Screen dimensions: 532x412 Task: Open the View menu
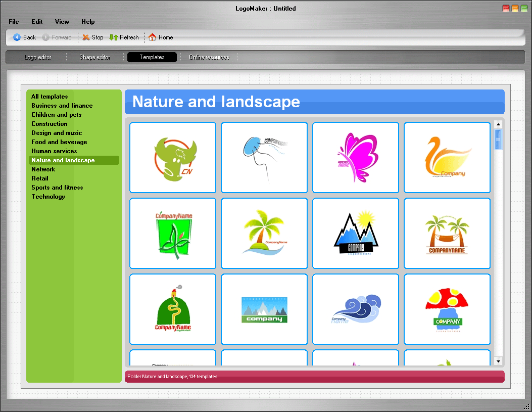(62, 22)
